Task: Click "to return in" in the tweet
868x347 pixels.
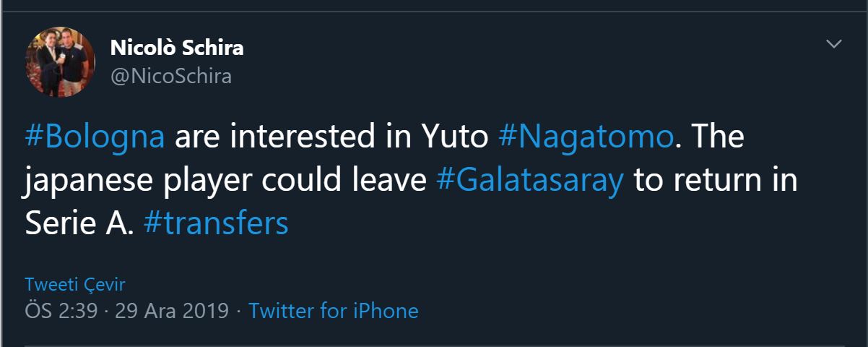Action: (x=715, y=181)
